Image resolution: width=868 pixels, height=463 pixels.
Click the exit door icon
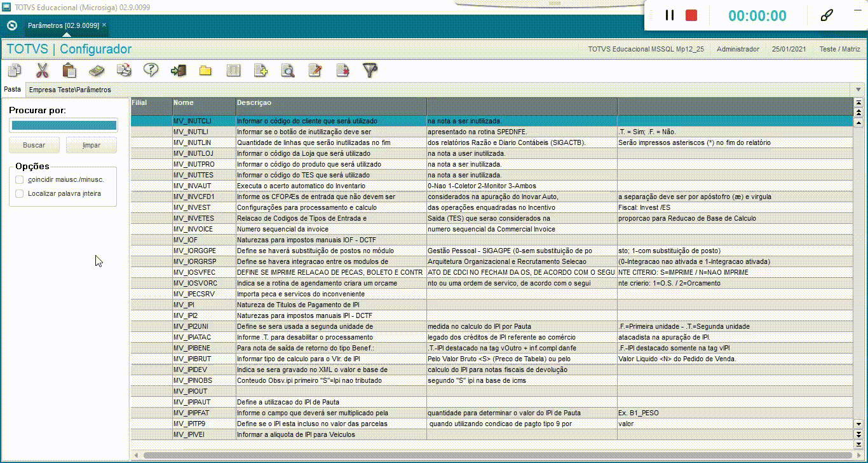click(179, 71)
